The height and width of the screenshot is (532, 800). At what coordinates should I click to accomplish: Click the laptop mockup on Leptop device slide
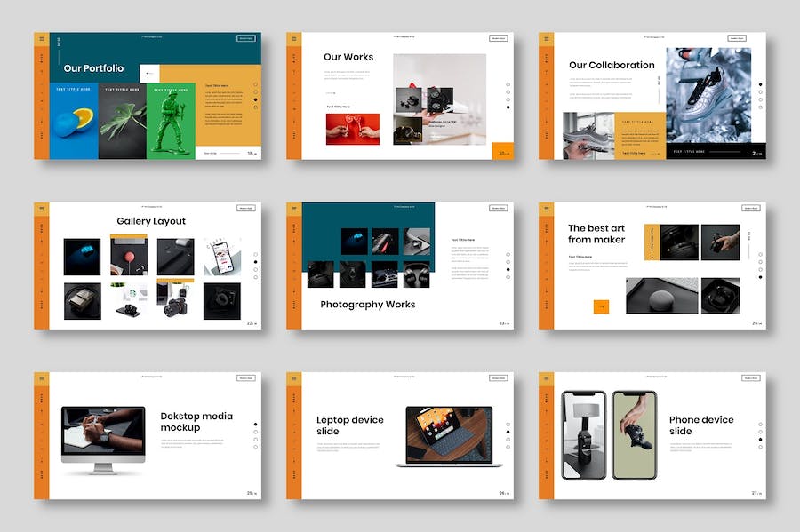point(449,435)
